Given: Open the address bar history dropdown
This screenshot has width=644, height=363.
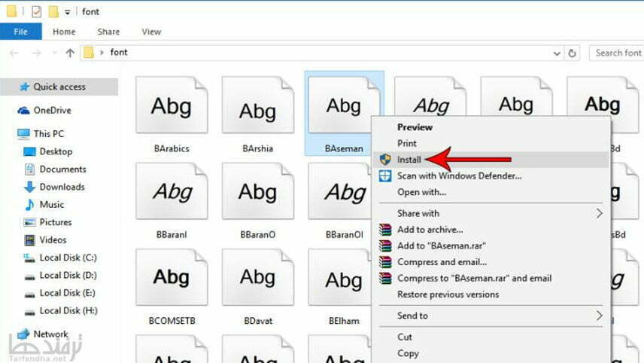Looking at the screenshot, I should [557, 53].
